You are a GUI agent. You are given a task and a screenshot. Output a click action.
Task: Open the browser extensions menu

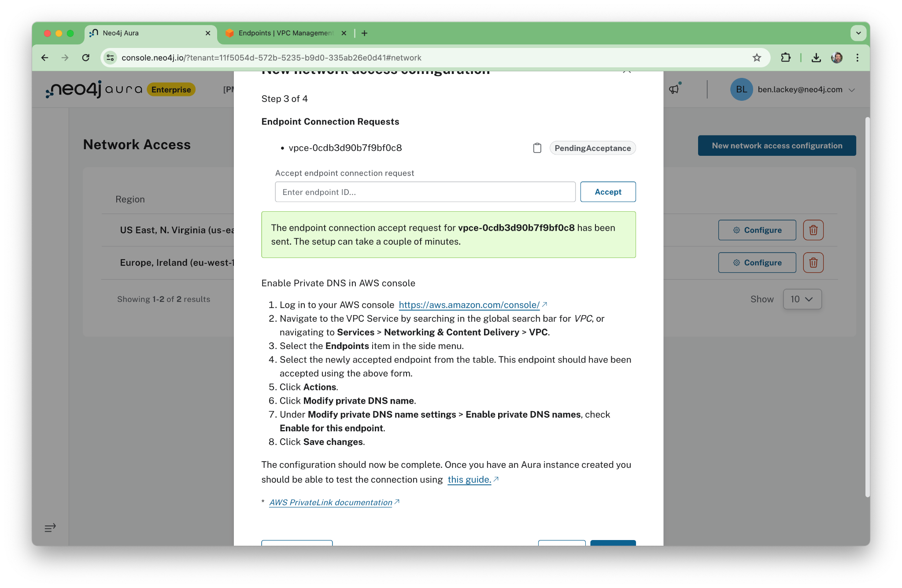tap(786, 58)
